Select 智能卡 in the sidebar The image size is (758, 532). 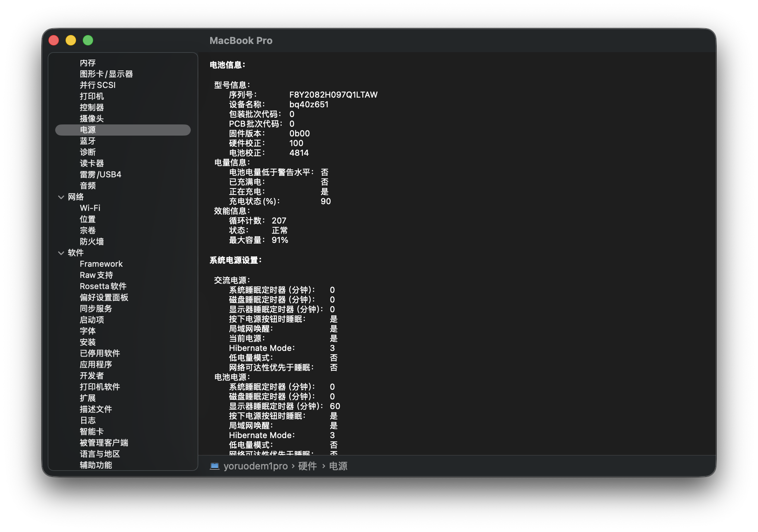click(92, 432)
